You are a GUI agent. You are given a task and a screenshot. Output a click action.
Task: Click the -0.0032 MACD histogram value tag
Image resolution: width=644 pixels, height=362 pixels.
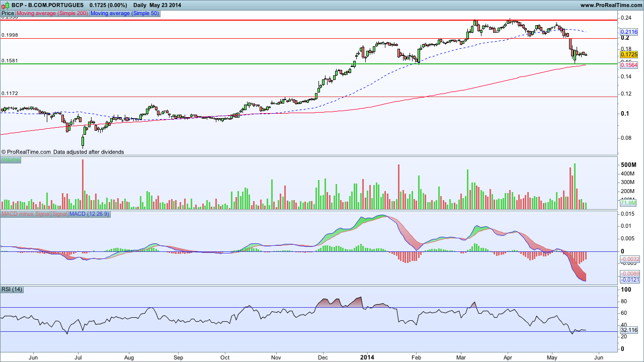tap(630, 259)
